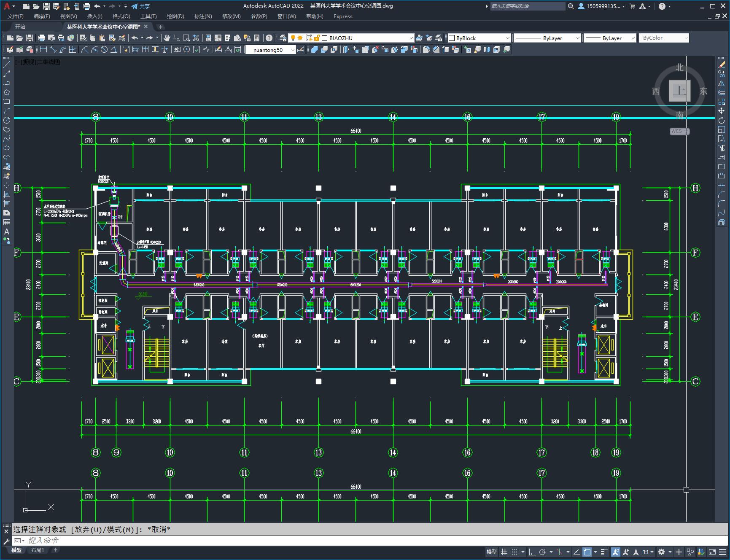Switch to the 开始 tab
730x560 pixels.
click(20, 27)
